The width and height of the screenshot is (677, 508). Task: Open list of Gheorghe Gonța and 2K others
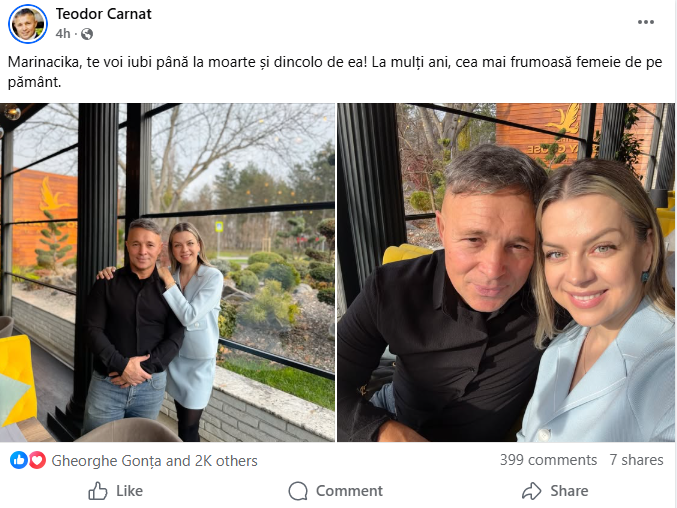click(154, 461)
